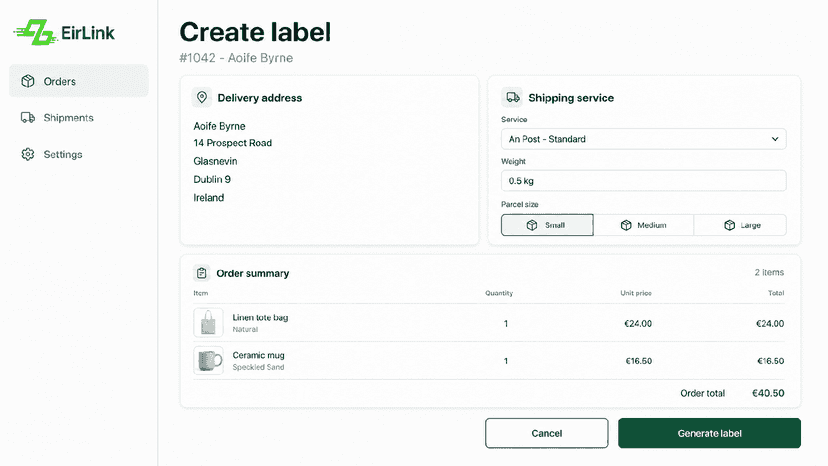Click the Shipments truck icon in sidebar
Screen dimensions: 828x466
28,117
